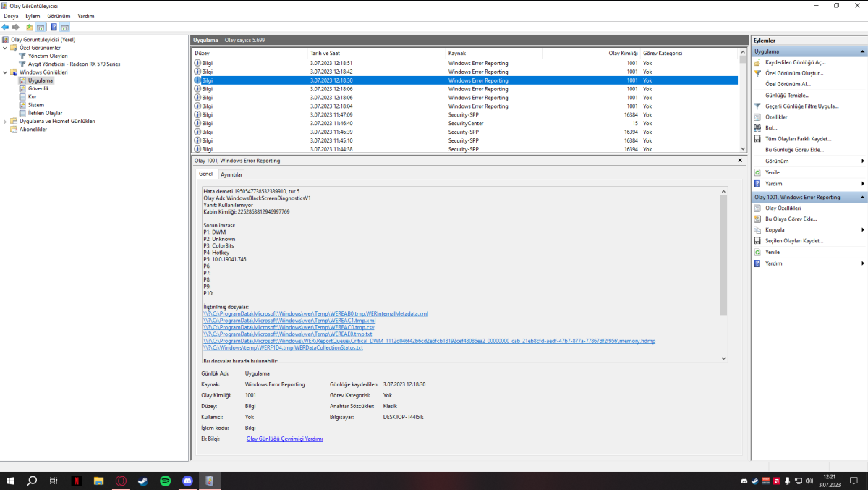Image resolution: width=868 pixels, height=490 pixels.
Task: Open the Dosya menu
Action: pos(11,16)
